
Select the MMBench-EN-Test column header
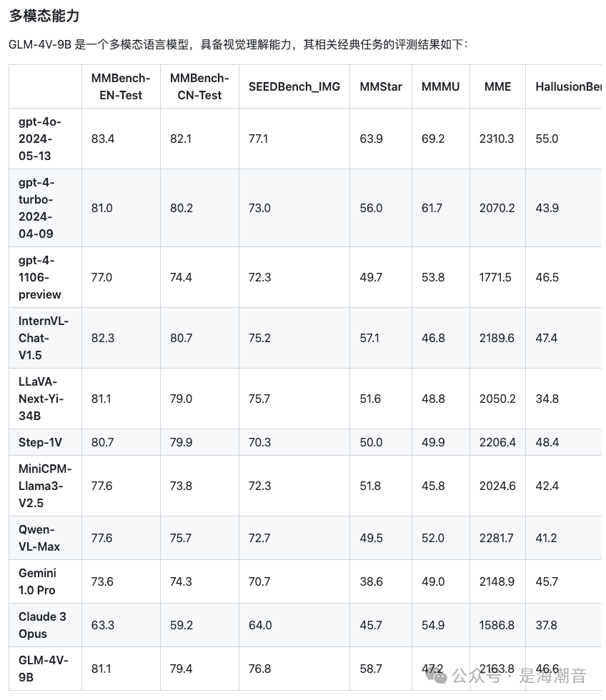(x=121, y=86)
